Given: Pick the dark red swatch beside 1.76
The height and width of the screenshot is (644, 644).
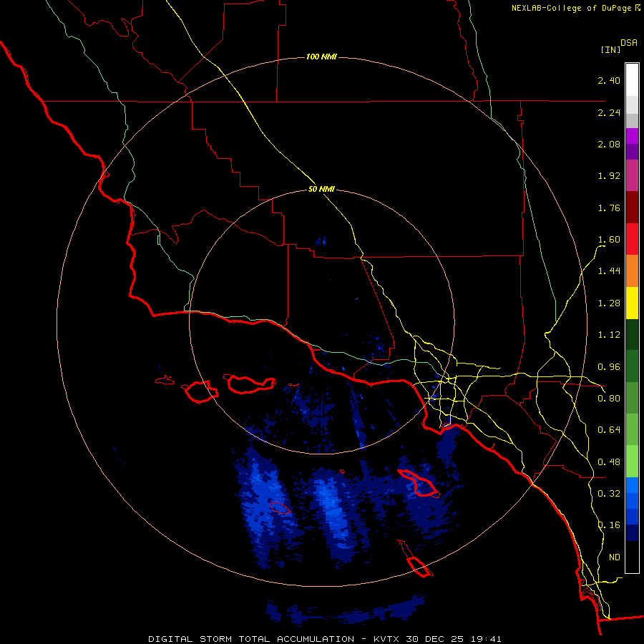Looking at the screenshot, I should (632, 208).
